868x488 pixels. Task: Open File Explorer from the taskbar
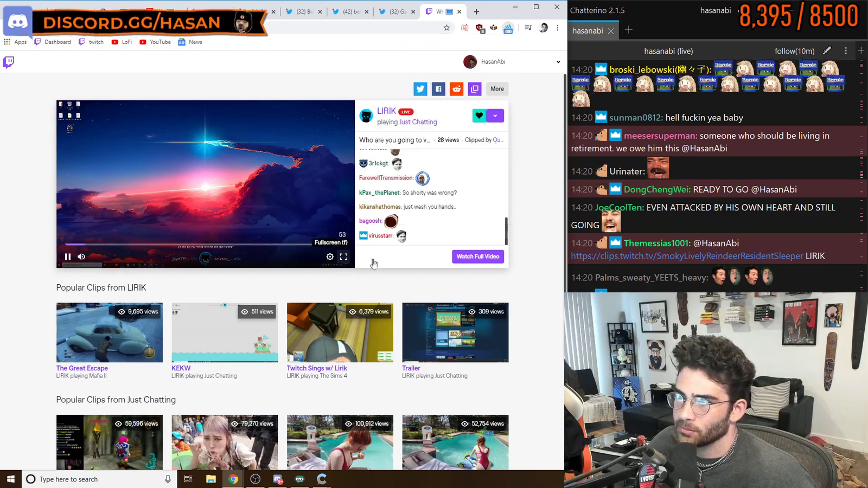pyautogui.click(x=211, y=479)
